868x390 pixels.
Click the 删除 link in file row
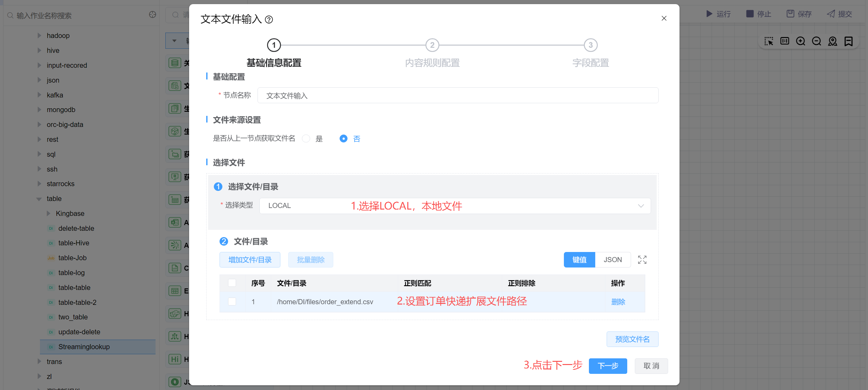click(x=618, y=302)
